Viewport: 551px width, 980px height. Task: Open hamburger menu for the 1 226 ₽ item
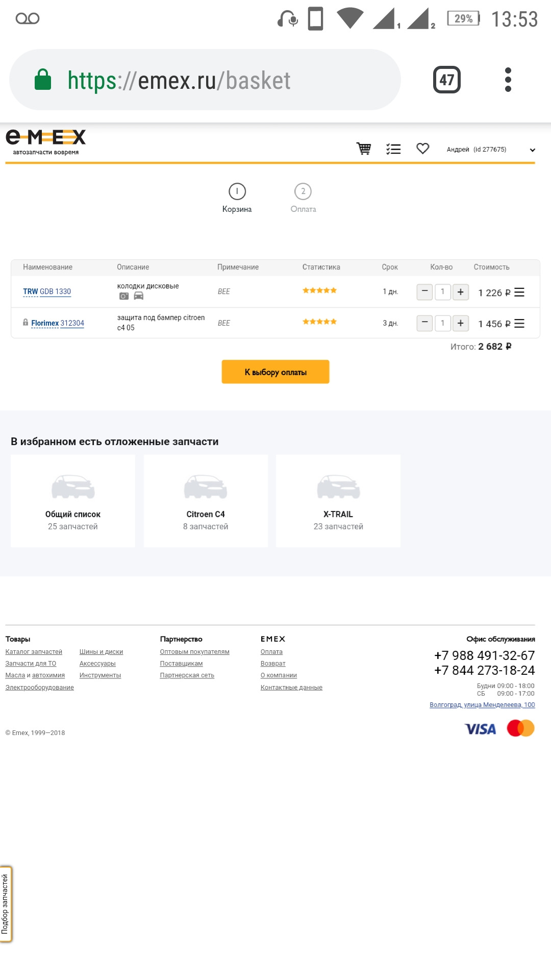[519, 292]
